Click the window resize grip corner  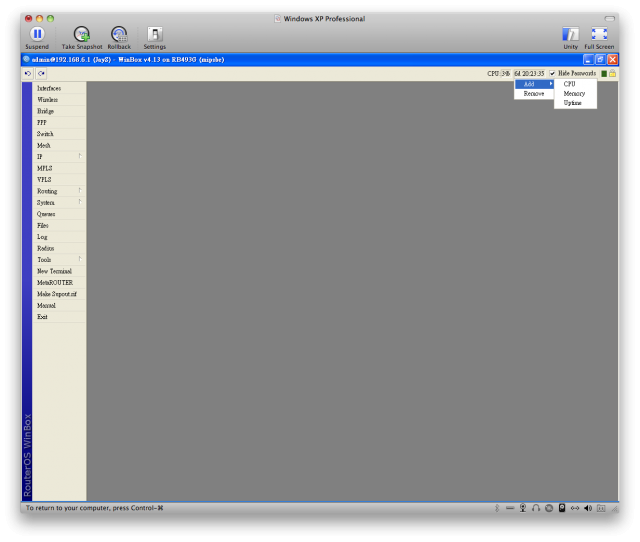614,509
